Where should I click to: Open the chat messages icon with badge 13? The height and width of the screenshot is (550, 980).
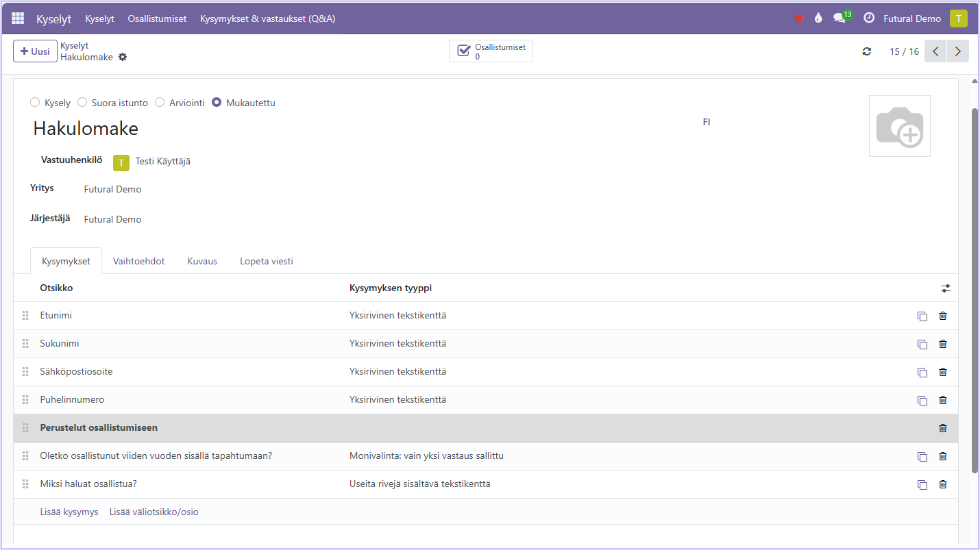[x=840, y=18]
